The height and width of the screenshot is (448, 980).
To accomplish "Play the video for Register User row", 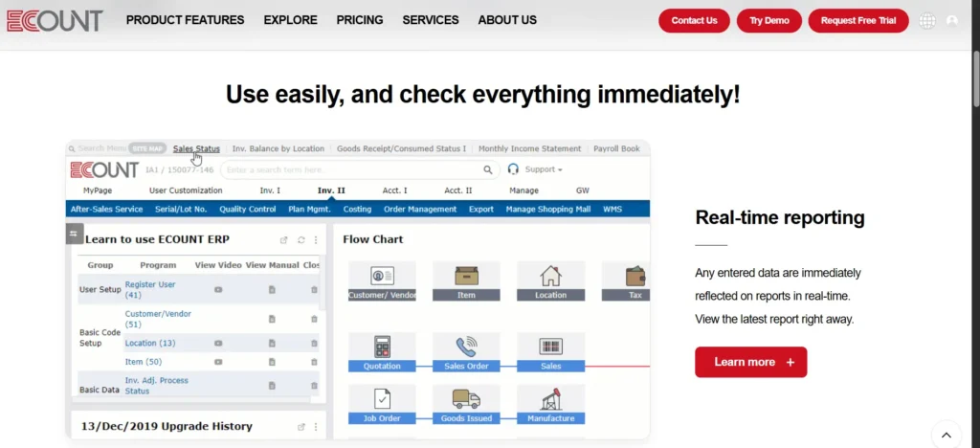I will 218,290.
